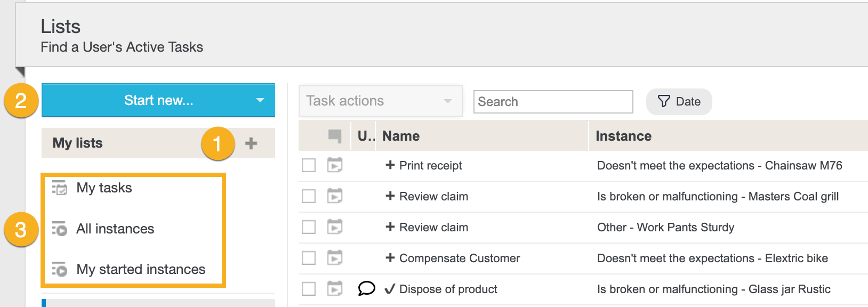This screenshot has height=307, width=868.
Task: Open the My started instances list
Action: pos(140,269)
